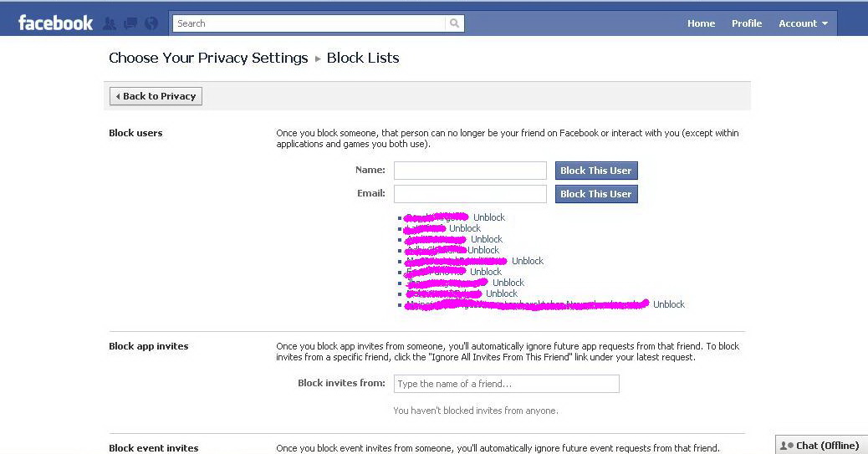The image size is (868, 454).
Task: Focus the Name input field
Action: tap(470, 171)
